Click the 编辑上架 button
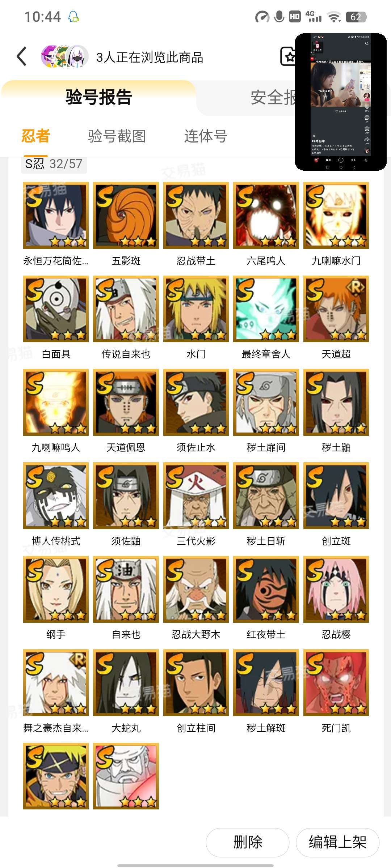Screen dimensions: 391x868 pyautogui.click(x=337, y=842)
